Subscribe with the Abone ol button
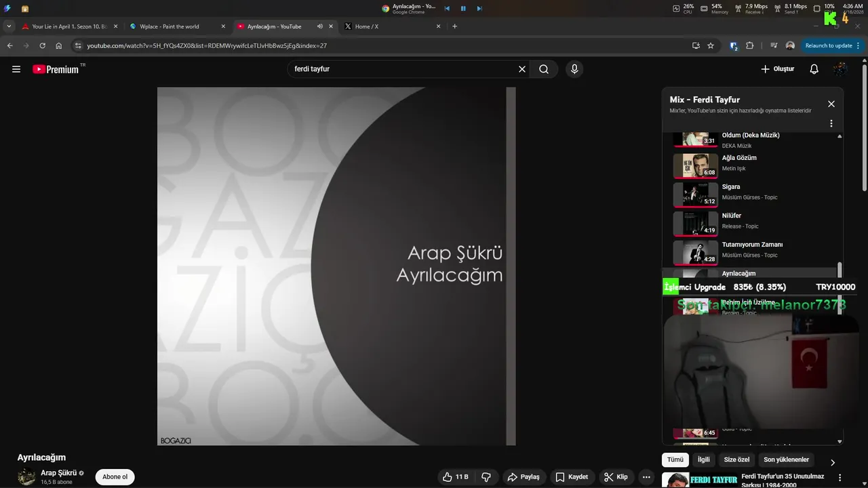Screen dimensions: 868x488 [115, 477]
